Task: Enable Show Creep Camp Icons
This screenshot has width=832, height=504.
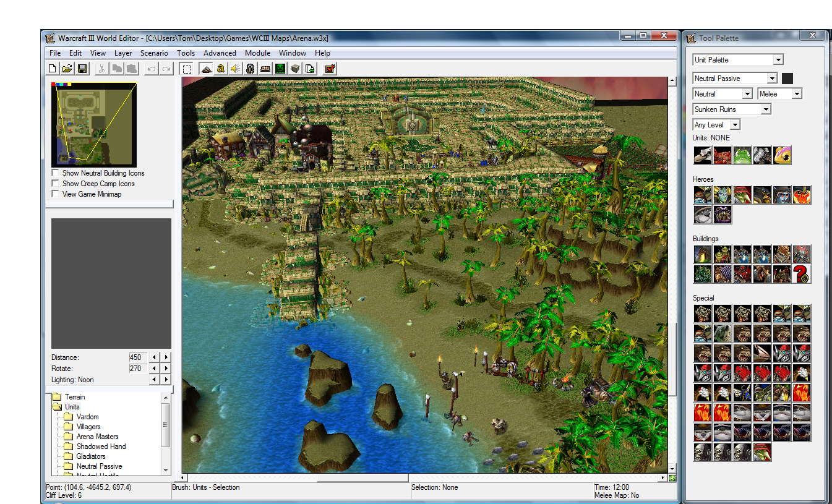Action: (x=56, y=184)
